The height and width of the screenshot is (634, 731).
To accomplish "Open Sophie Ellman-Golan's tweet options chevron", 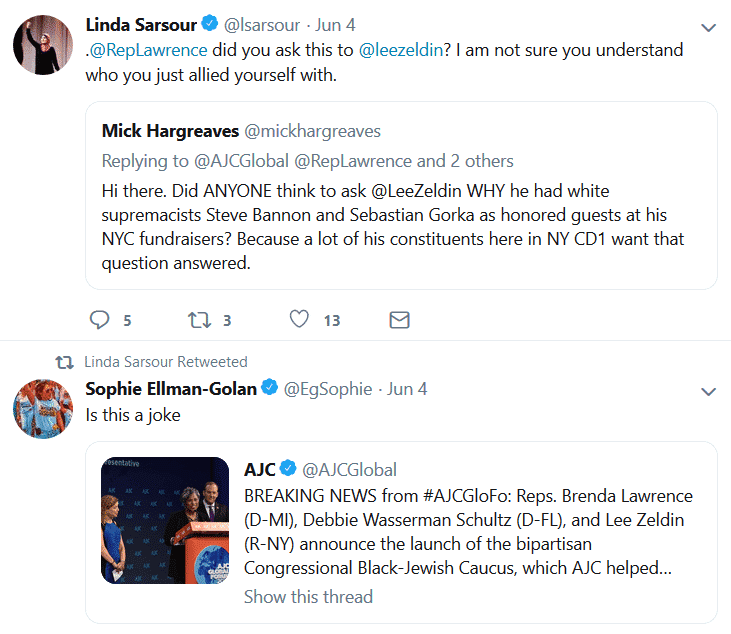I will pos(708,391).
